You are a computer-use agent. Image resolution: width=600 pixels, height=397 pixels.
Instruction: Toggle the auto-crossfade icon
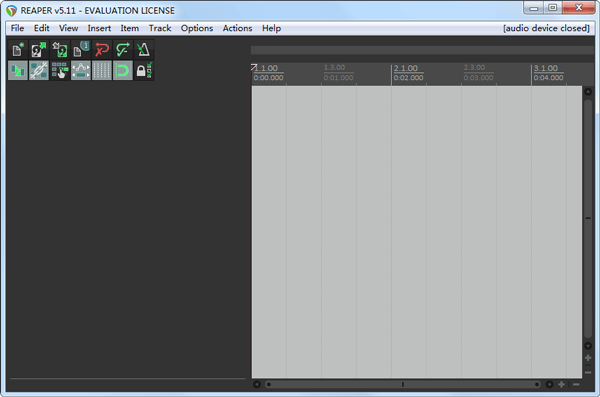18,70
